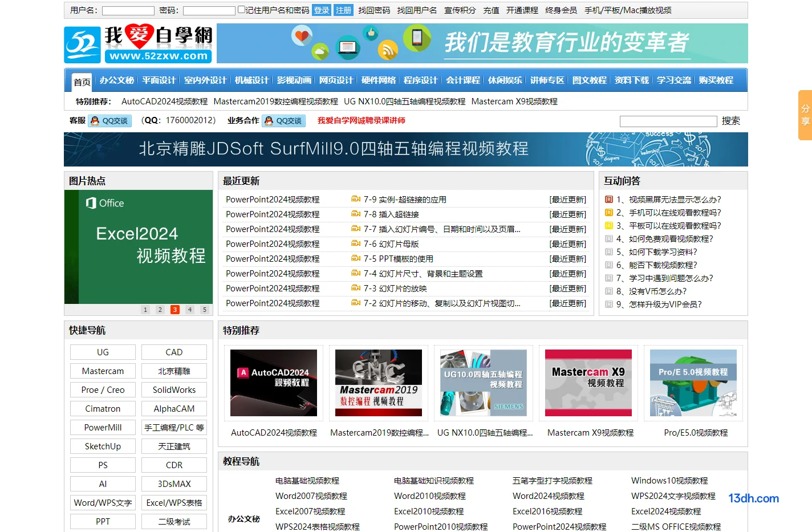Viewport: 812px width, 532px height.
Task: Open the orange 分享 share side tab
Action: pos(805,115)
